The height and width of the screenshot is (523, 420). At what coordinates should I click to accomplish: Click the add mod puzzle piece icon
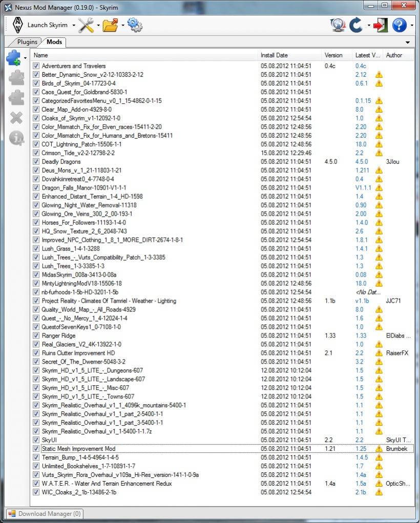[x=14, y=58]
